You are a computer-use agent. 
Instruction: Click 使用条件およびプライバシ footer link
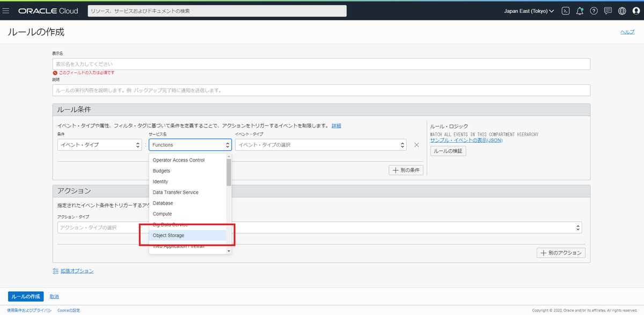(29, 310)
